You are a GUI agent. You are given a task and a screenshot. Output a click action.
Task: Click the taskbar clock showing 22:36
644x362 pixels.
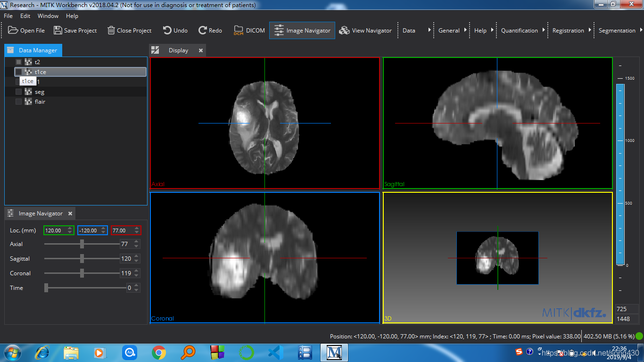[619, 349]
